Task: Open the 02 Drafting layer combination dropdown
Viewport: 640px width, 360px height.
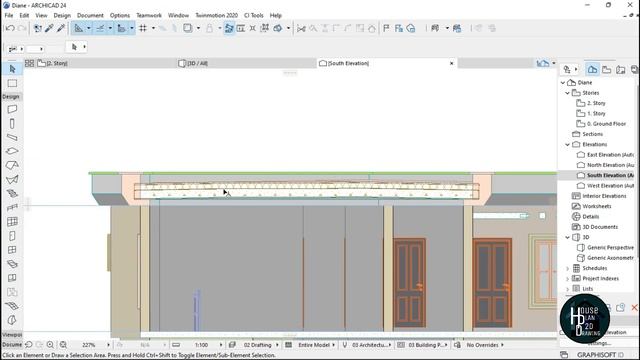Action: tap(277, 345)
